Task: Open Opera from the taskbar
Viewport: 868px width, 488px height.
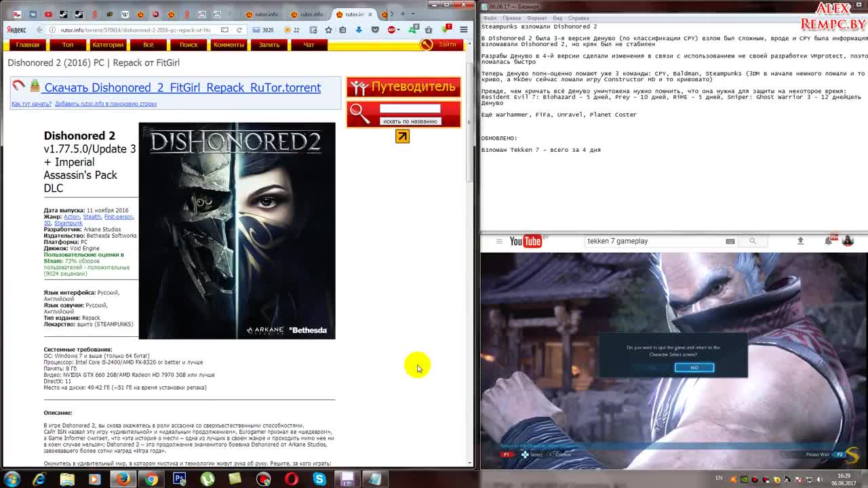Action: click(291, 479)
